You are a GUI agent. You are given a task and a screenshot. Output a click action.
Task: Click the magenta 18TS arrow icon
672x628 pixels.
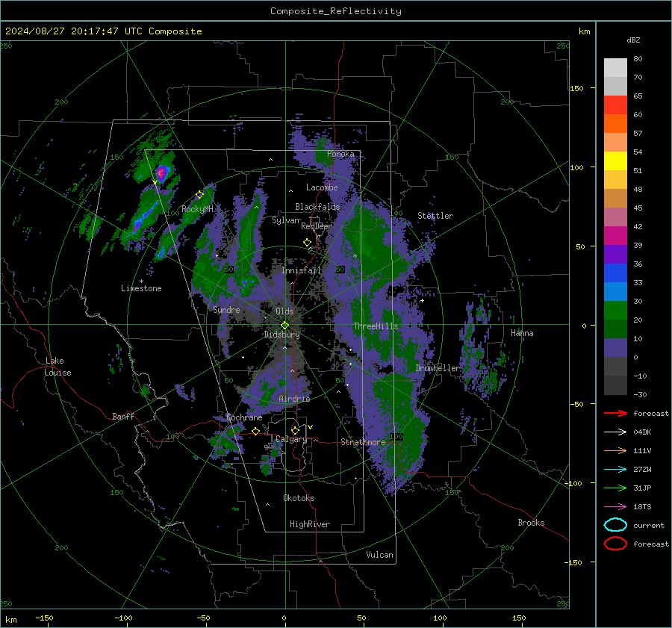click(x=615, y=507)
